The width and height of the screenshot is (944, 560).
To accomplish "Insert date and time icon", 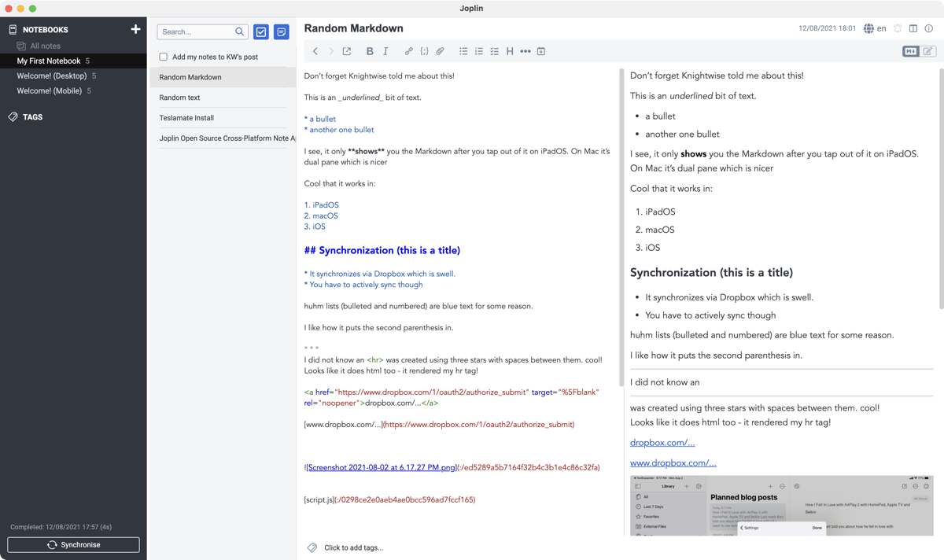I will coord(541,51).
